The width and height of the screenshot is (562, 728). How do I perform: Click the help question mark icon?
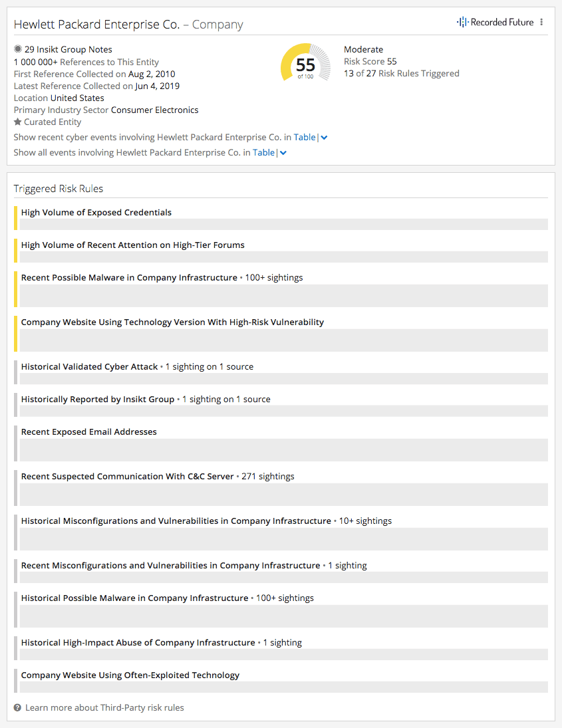[x=18, y=707]
